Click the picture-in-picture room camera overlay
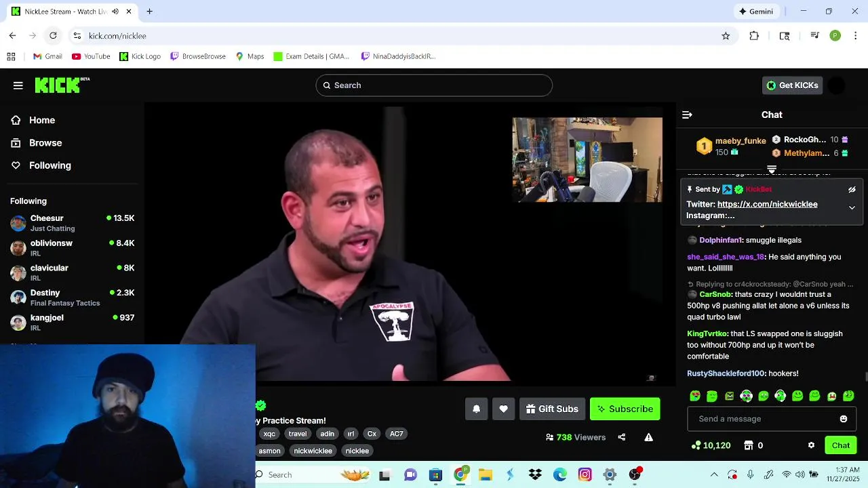This screenshot has height=488, width=868. (587, 160)
